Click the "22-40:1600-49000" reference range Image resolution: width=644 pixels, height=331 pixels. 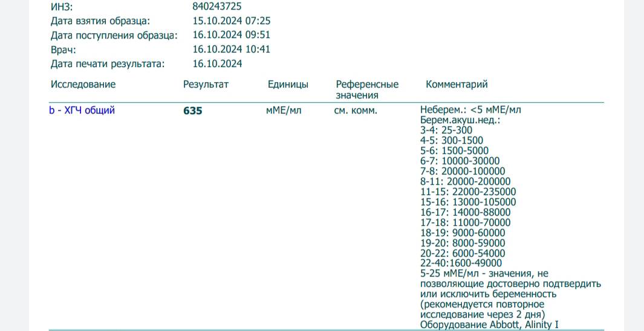pyautogui.click(x=461, y=263)
